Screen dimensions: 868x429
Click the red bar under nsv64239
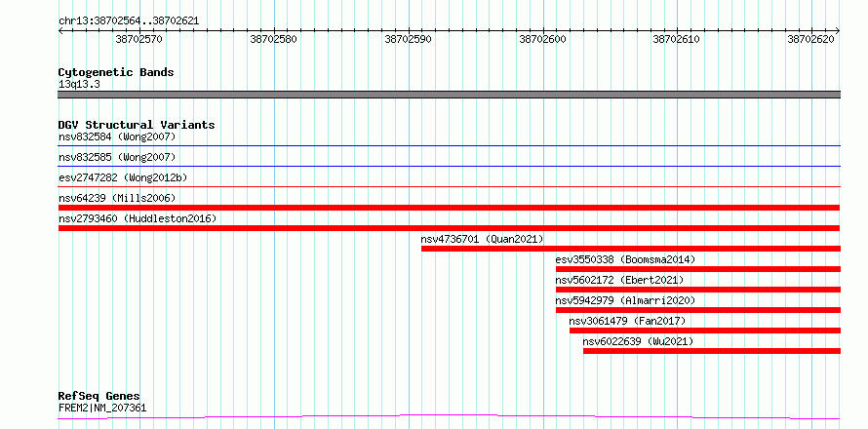[x=449, y=208]
